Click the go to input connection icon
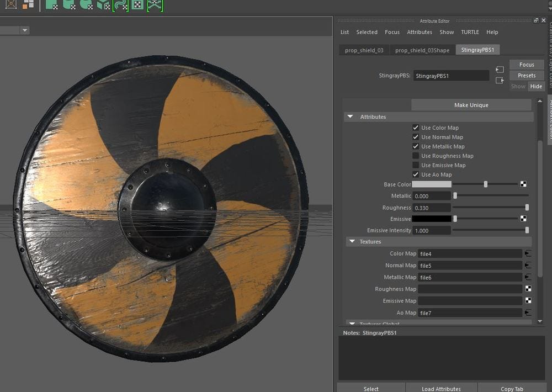 pyautogui.click(x=500, y=70)
